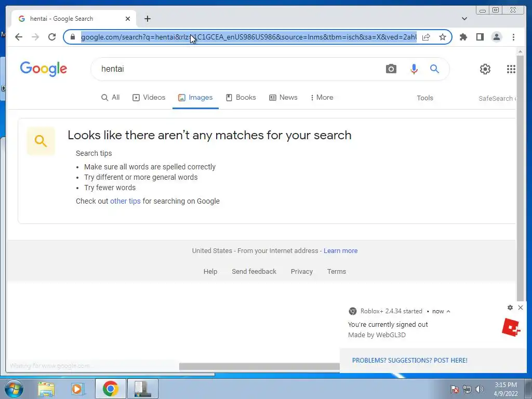532x399 pixels.
Task: Open Roblox+ notification settings gear
Action: (510, 308)
